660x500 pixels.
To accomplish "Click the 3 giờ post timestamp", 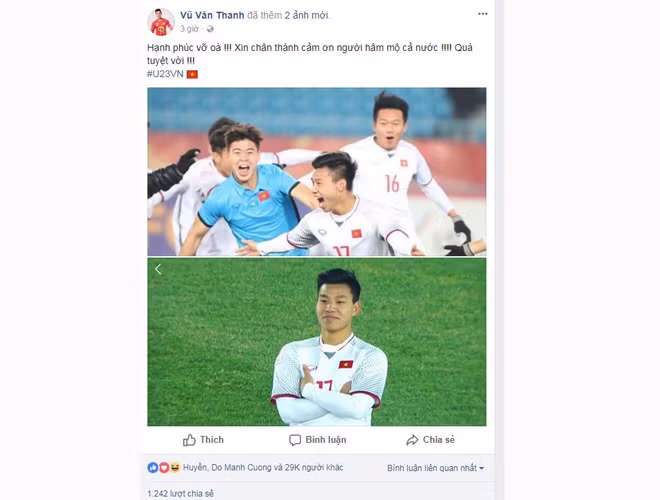I will [x=189, y=29].
